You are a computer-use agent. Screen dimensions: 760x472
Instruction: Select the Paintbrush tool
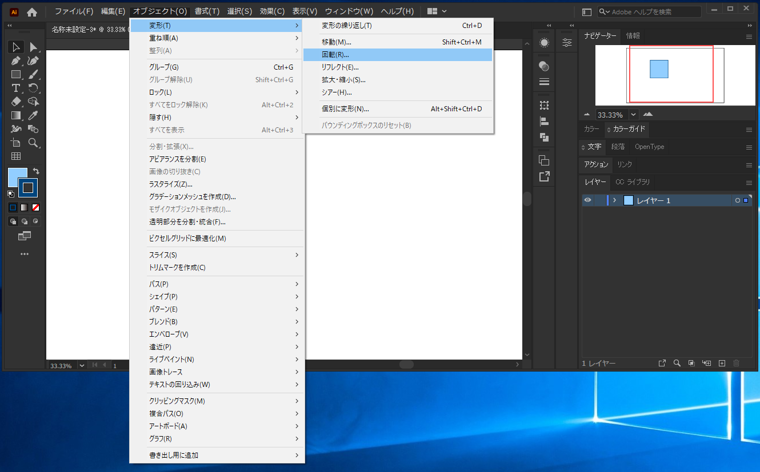coord(33,74)
